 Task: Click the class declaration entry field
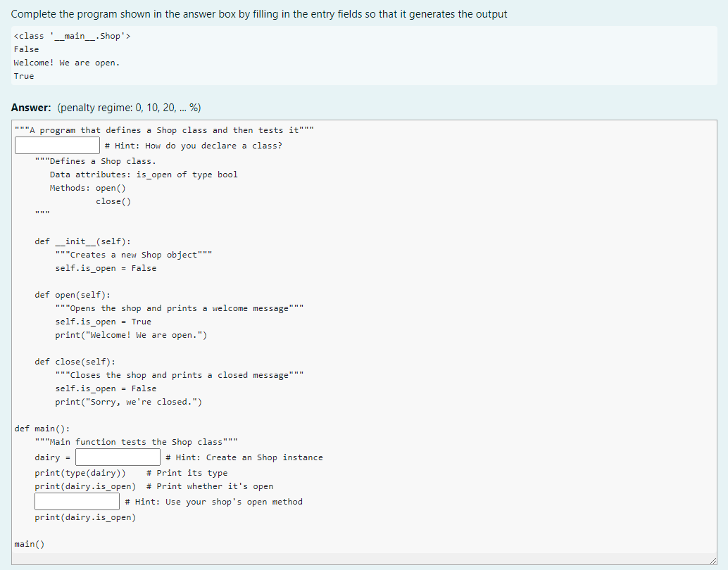pos(57,145)
